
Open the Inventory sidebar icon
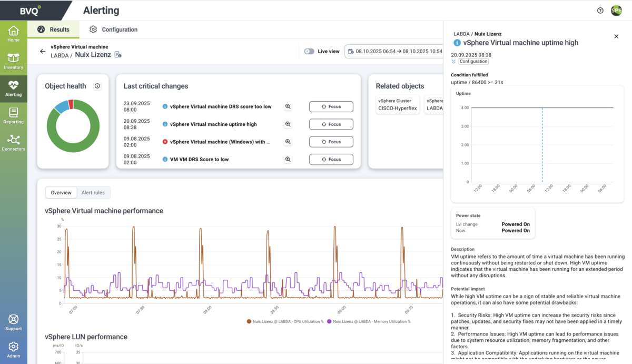13,61
